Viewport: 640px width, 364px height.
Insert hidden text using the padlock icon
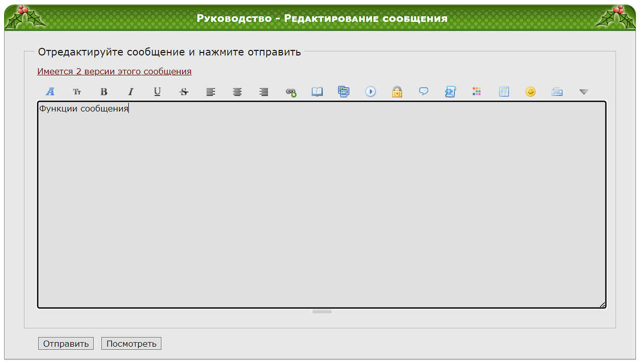point(397,92)
